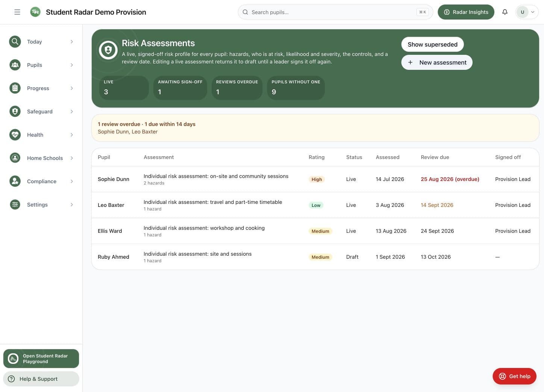
Task: Click the search magnifier icon
Action: point(245,12)
